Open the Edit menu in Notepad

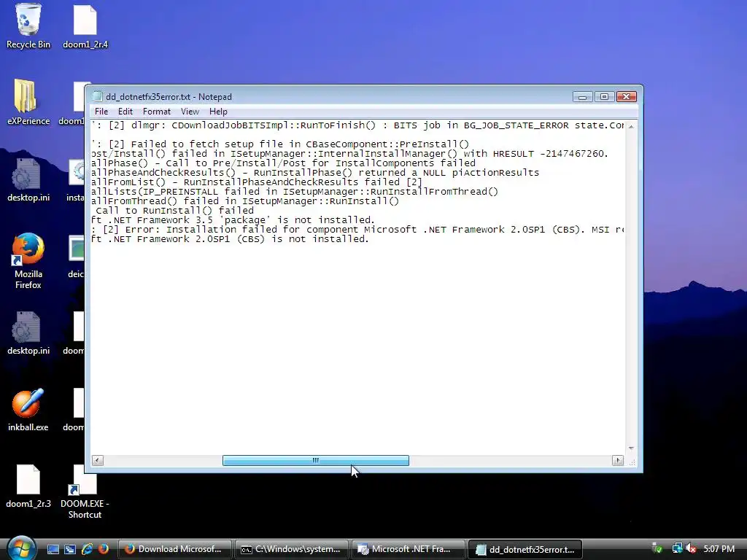tap(125, 112)
